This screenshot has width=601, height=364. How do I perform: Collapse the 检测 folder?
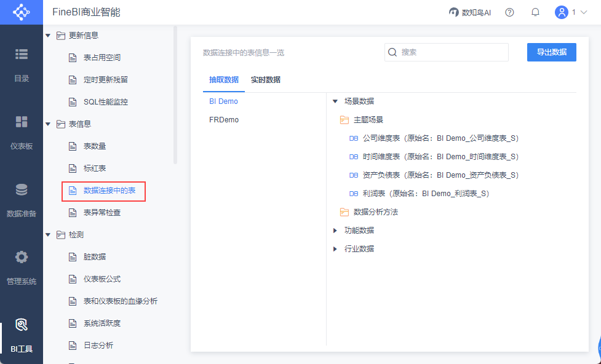[48, 234]
